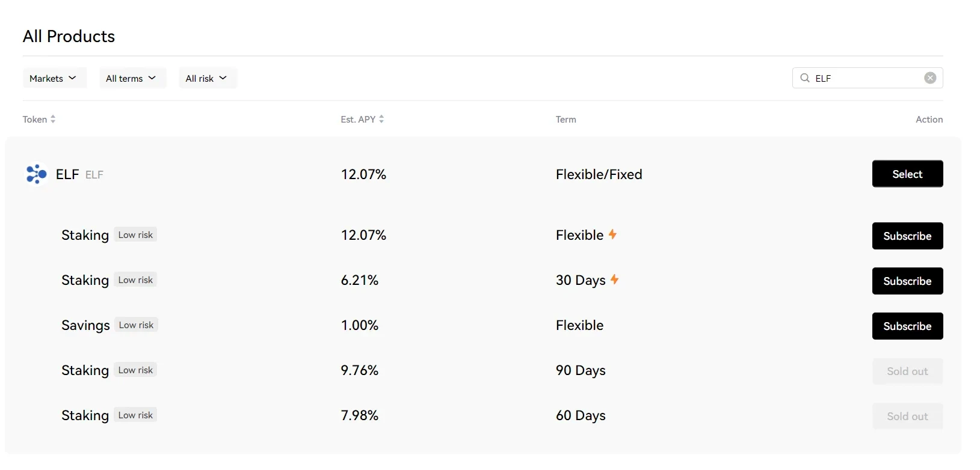Click Low risk tag on 90 Days staking
The height and width of the screenshot is (470, 980).
pos(136,370)
